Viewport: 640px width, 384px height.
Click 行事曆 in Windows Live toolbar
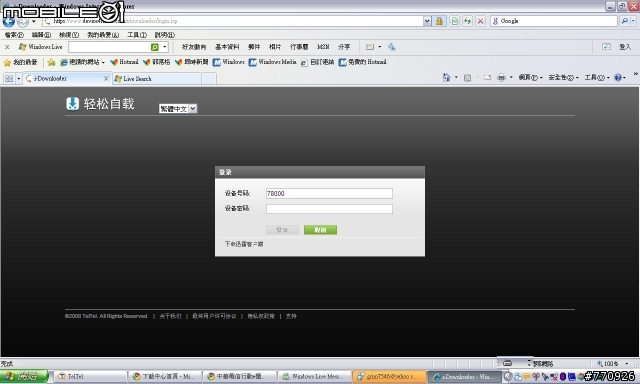click(x=299, y=47)
